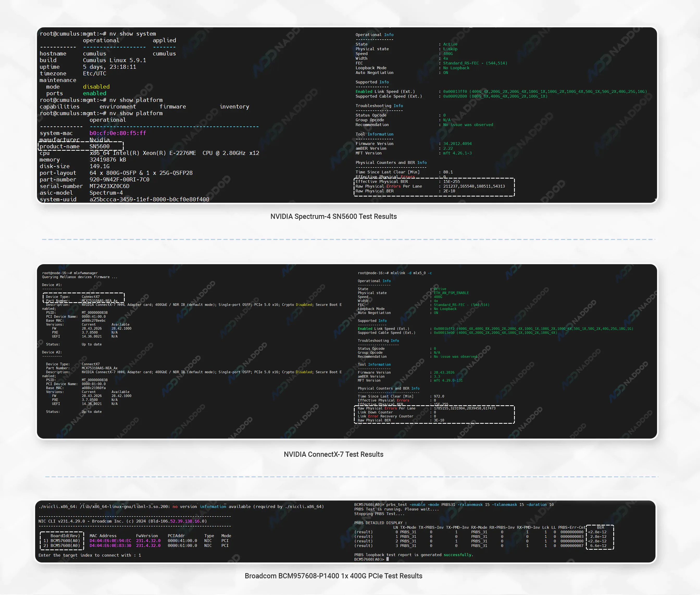
Task: Click the serial-number "MT2423XZ0C6D"
Action: pyautogui.click(x=109, y=186)
